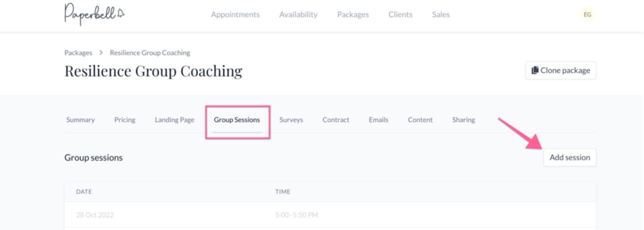
Task: Click the Resilience Group Coaching breadcrumb
Action: [x=150, y=53]
